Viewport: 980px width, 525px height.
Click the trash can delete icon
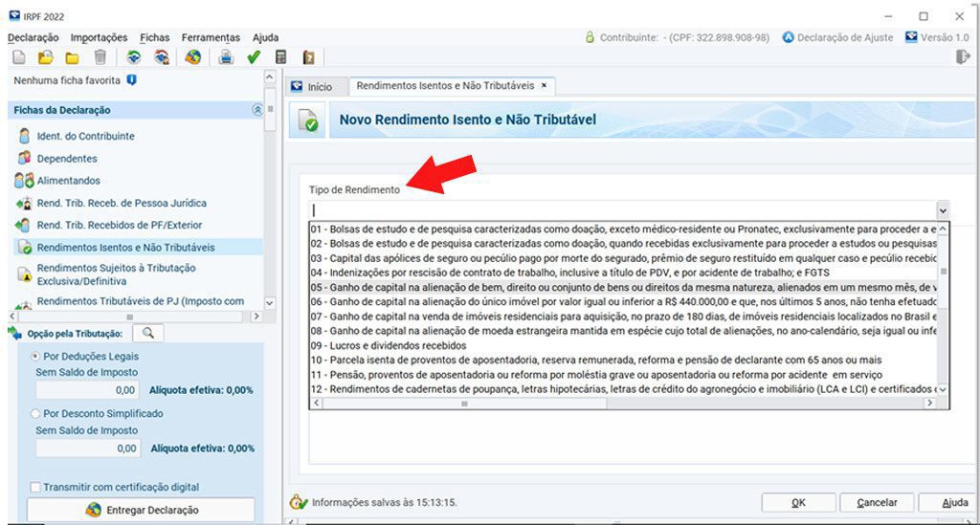click(100, 57)
